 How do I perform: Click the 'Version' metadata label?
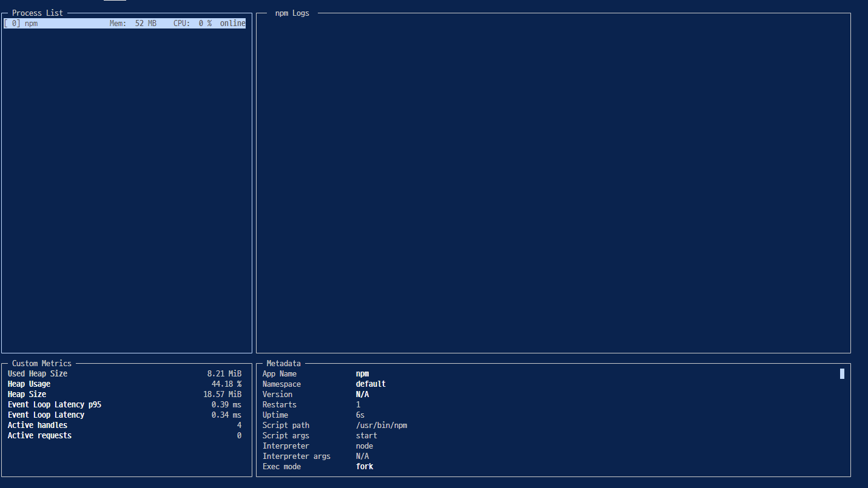(x=277, y=394)
